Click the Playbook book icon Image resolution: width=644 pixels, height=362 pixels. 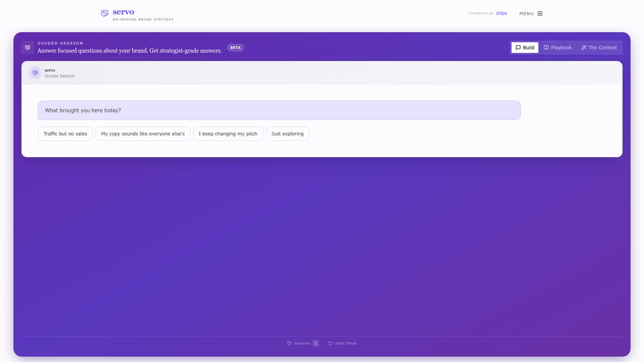coord(546,48)
